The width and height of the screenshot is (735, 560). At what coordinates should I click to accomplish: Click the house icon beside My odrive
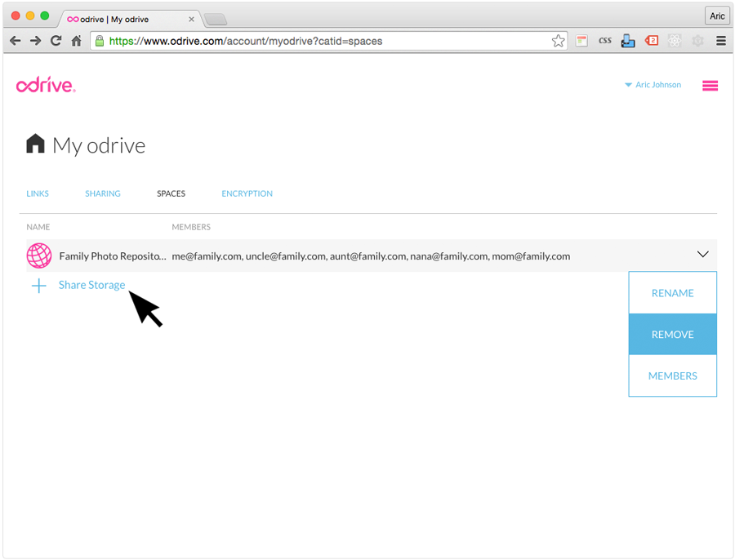coord(35,144)
